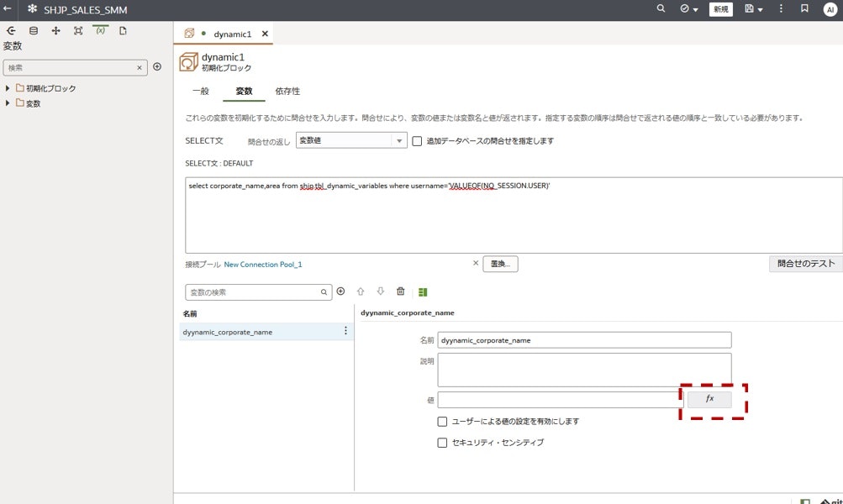Screen dimensions: 843x504
Task: Select the dyynamic_corporate_name list row
Action: 266,332
